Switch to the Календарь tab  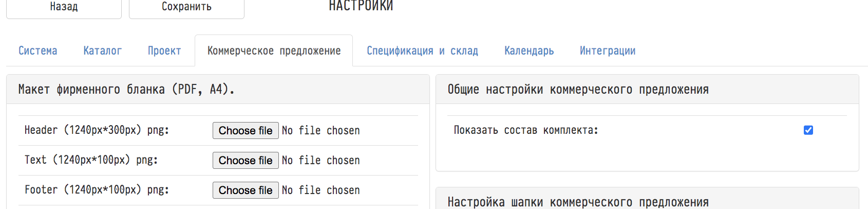529,51
